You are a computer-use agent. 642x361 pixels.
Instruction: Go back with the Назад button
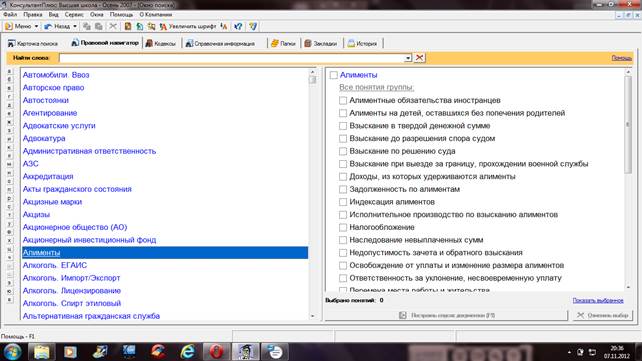pos(57,26)
